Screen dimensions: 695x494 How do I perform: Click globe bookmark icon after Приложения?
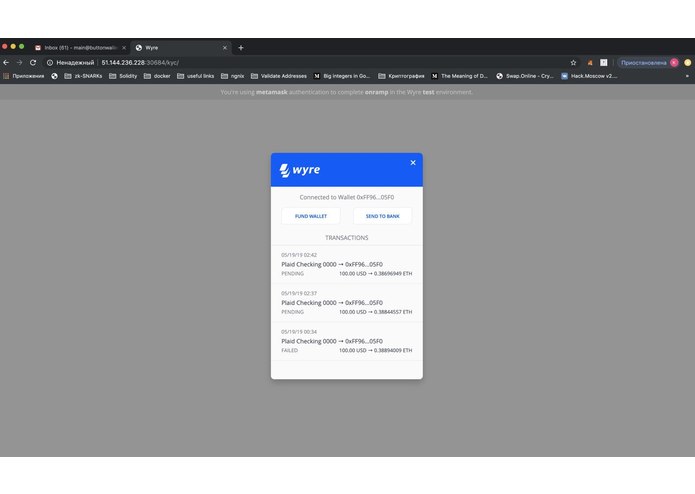54,76
